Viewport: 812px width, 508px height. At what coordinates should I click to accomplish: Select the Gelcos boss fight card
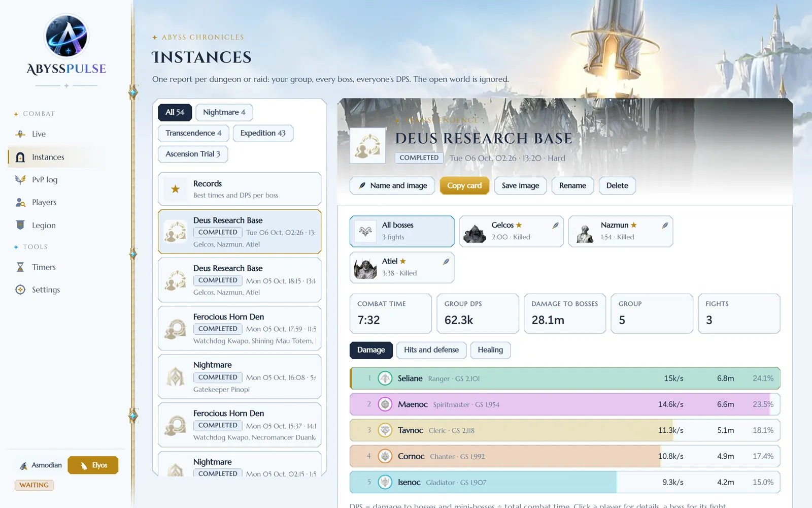click(x=511, y=231)
